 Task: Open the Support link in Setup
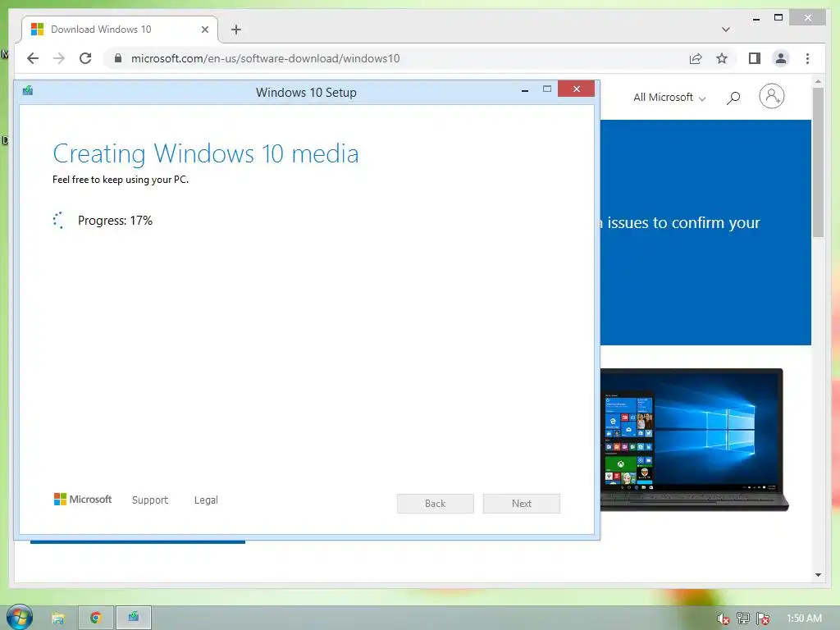(150, 500)
